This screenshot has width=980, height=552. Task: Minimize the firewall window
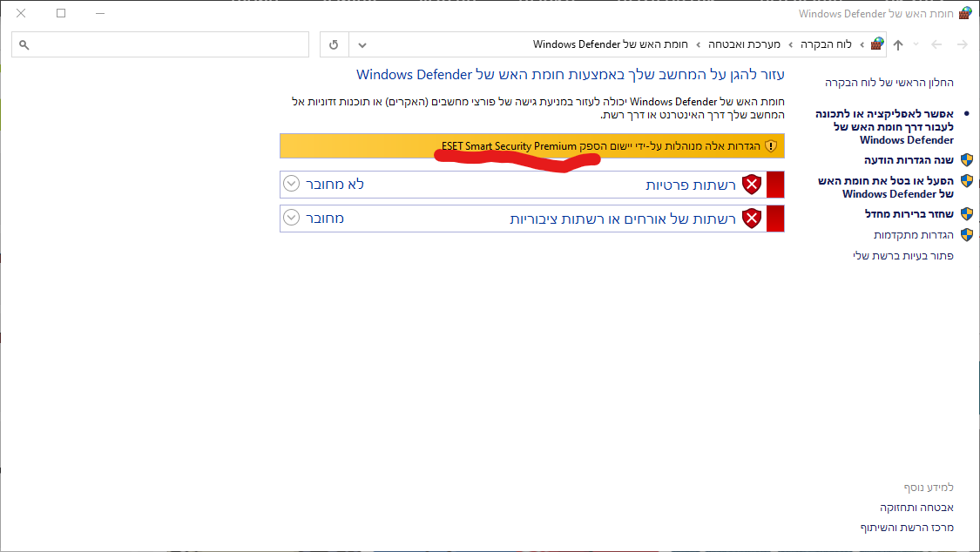[100, 13]
